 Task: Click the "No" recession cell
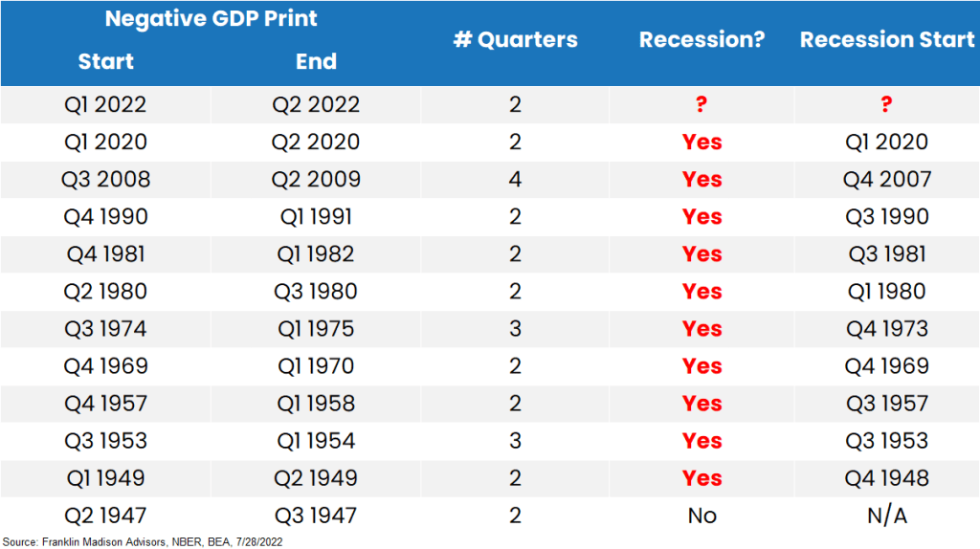coord(702,516)
